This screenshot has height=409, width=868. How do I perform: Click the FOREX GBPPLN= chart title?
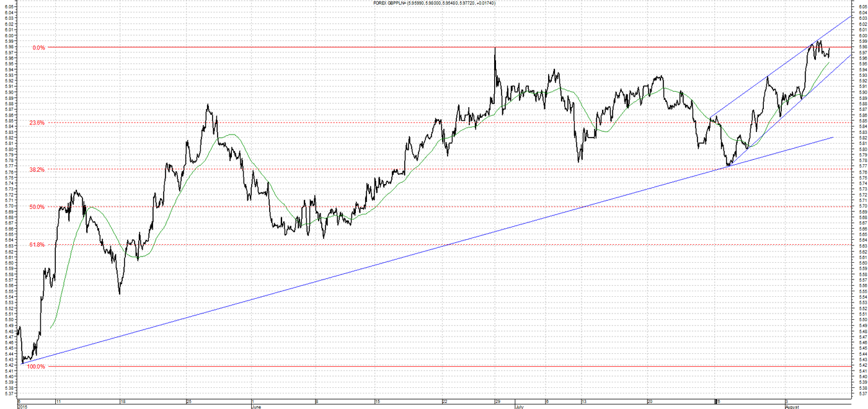[433, 3]
